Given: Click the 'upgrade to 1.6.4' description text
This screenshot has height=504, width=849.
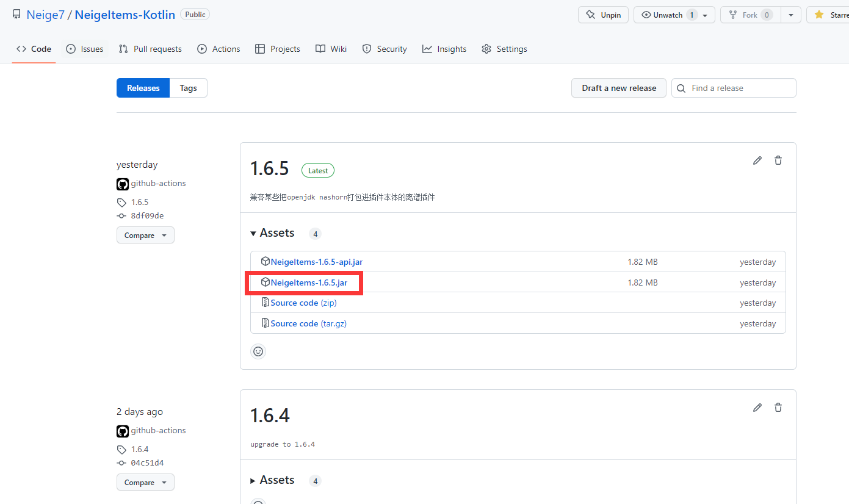Looking at the screenshot, I should 283,444.
